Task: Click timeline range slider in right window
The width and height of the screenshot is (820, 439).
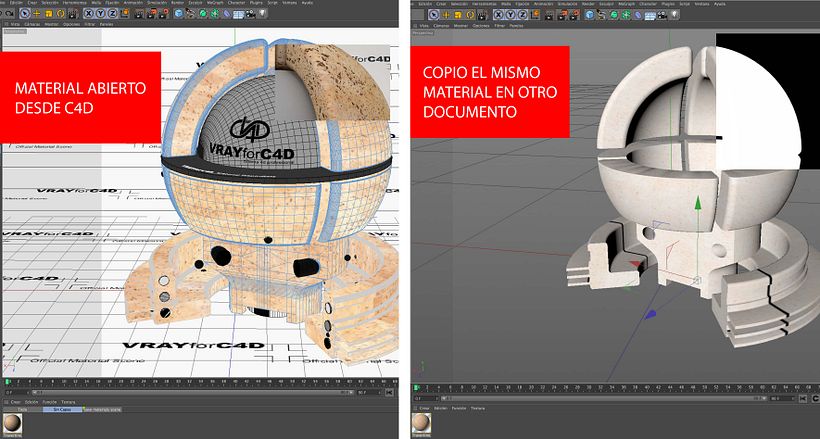Action: coord(603,398)
